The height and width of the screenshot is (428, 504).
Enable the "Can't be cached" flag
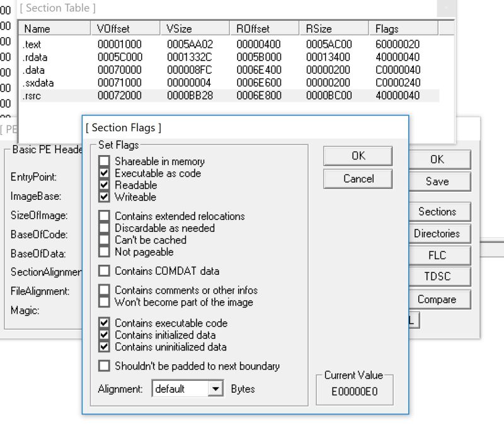click(105, 240)
